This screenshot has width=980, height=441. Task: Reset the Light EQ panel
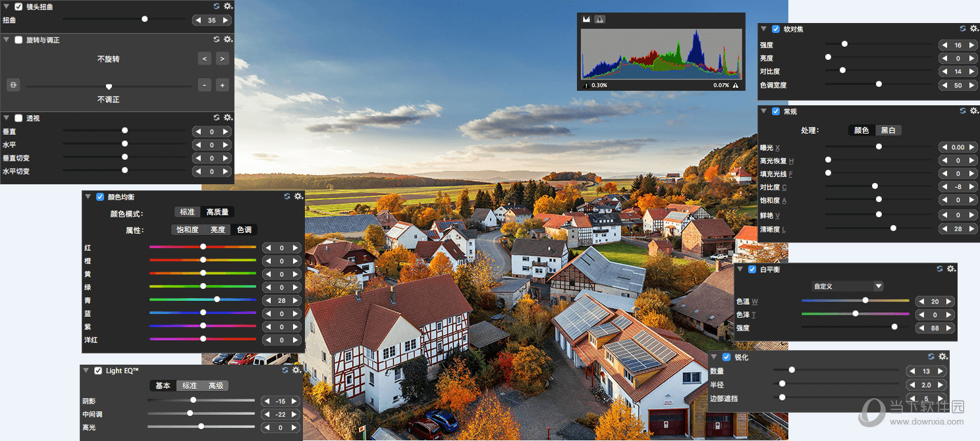pos(285,370)
